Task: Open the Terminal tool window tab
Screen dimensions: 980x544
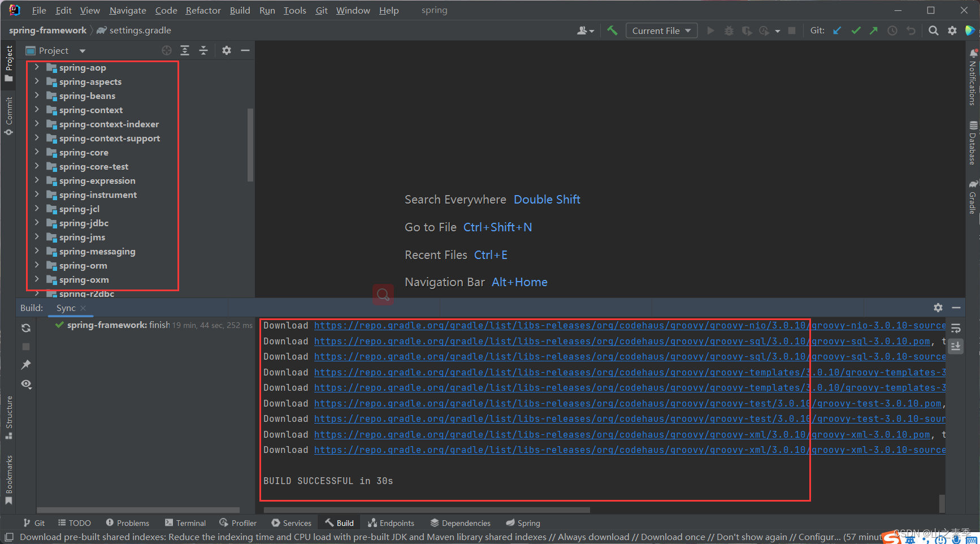Action: [x=185, y=523]
